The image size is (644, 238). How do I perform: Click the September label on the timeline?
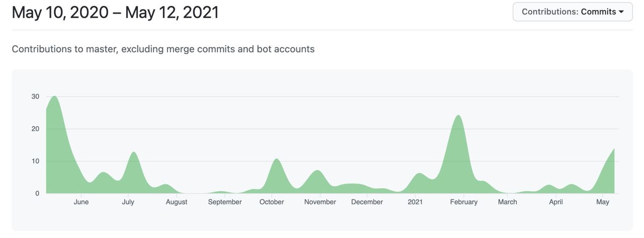pos(225,202)
